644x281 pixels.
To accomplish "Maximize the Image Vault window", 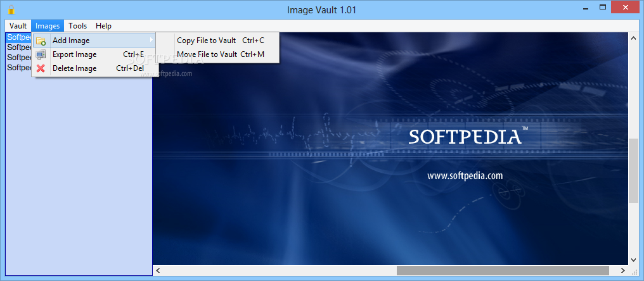I will [x=603, y=8].
